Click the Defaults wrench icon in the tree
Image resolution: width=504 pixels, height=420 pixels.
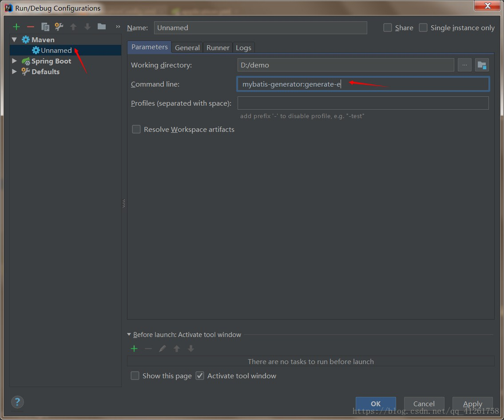[x=26, y=71]
